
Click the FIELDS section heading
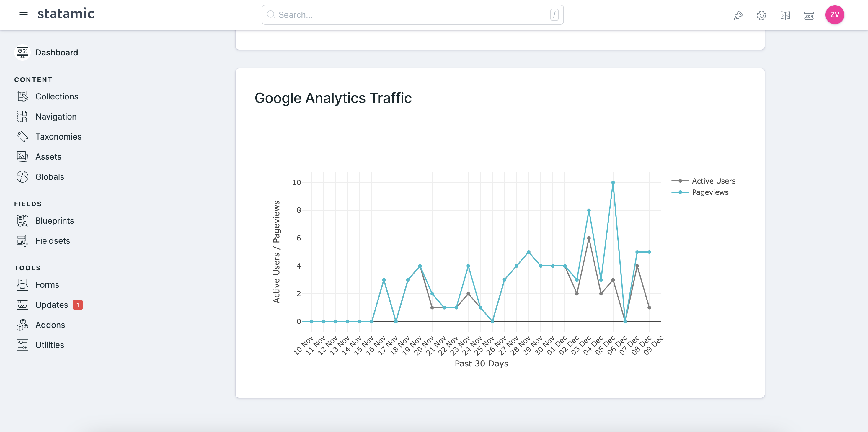(x=28, y=204)
